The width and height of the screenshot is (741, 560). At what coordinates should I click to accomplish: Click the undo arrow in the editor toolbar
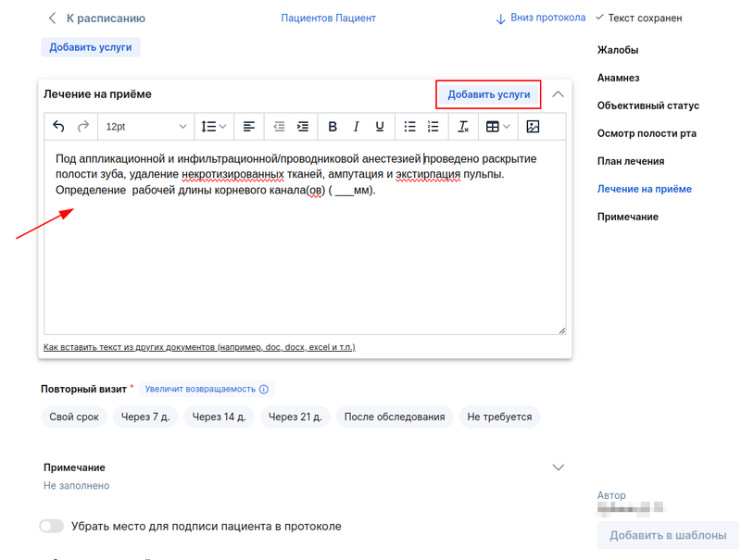58,127
